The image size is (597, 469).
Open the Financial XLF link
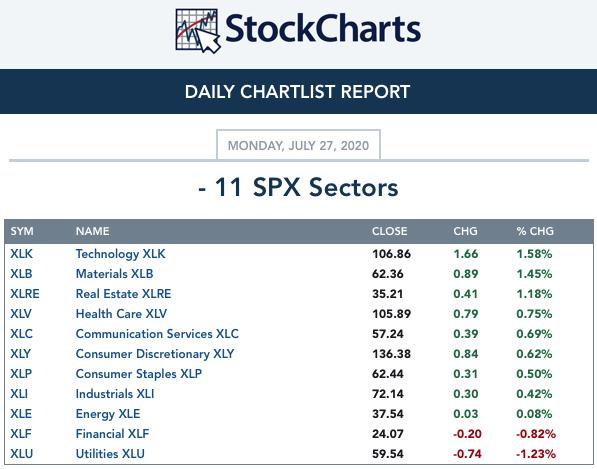[112, 434]
